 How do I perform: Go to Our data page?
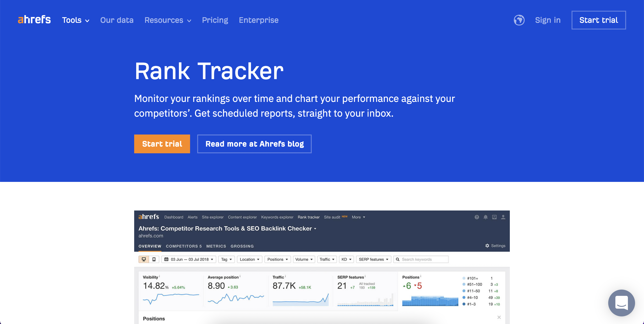pos(117,20)
